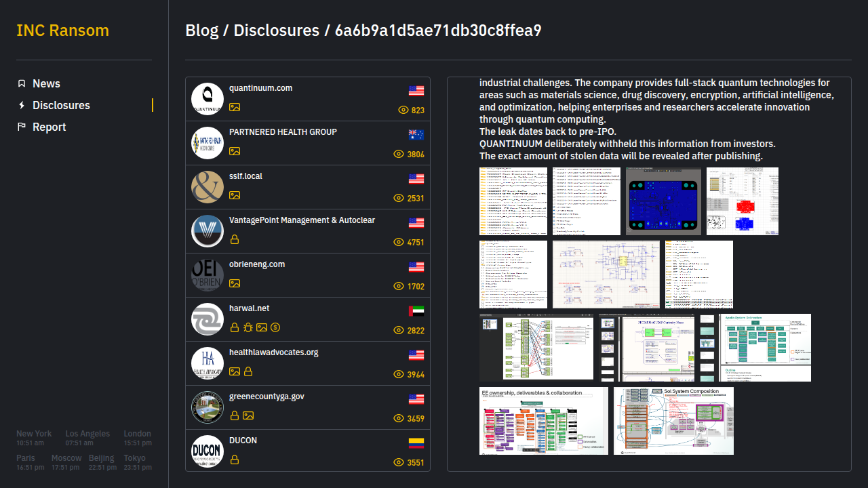Click the line 'The leak dates back to pre-IPO.'
The width and height of the screenshot is (868, 488).
pos(548,131)
